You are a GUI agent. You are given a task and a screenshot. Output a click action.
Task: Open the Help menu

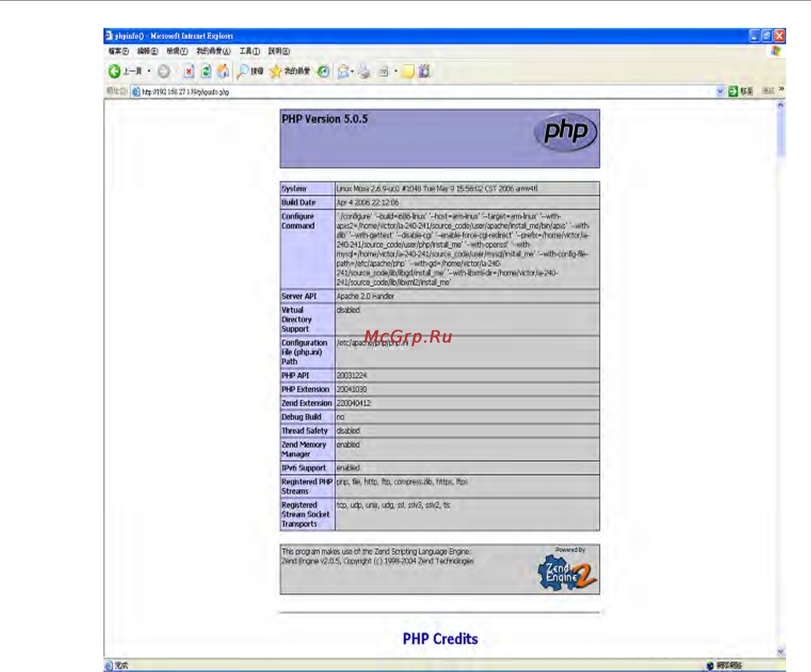(279, 51)
